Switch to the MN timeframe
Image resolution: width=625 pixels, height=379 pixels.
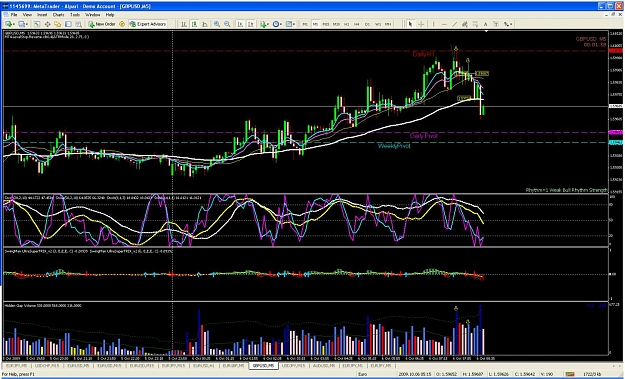coord(388,24)
